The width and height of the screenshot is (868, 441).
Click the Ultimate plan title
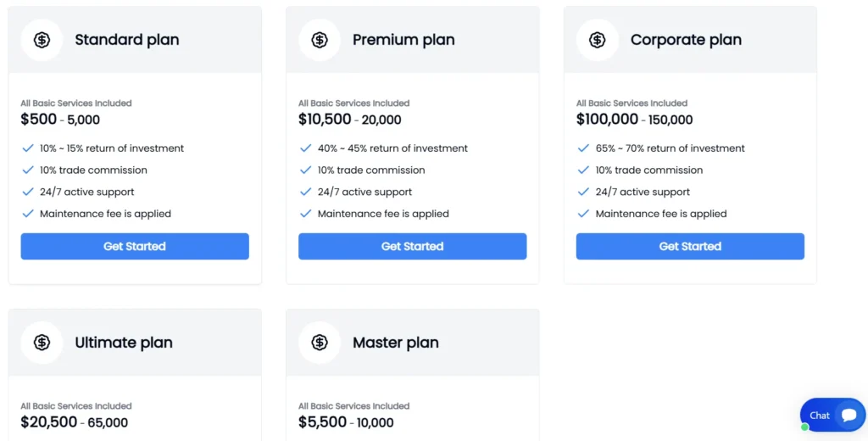[x=124, y=343]
